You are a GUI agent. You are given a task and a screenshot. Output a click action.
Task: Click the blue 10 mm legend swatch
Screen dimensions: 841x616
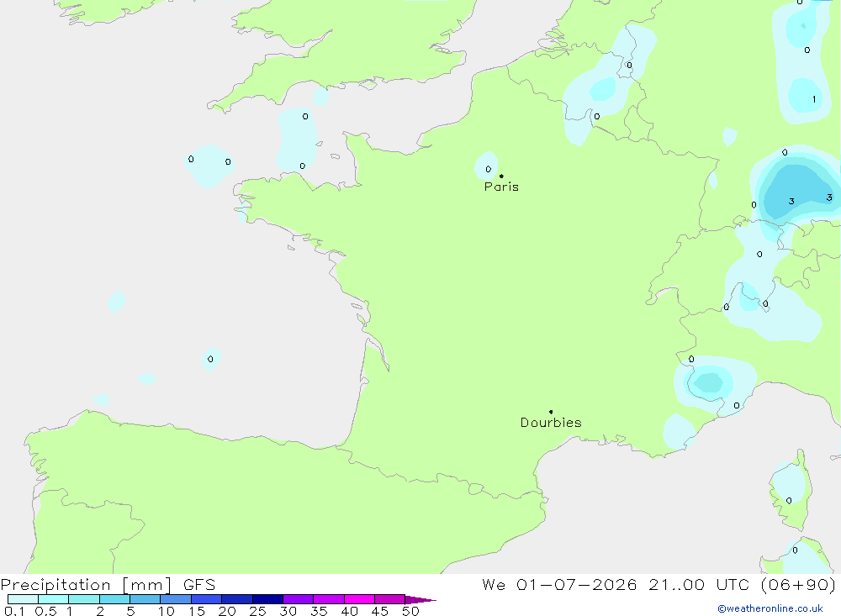[176, 599]
